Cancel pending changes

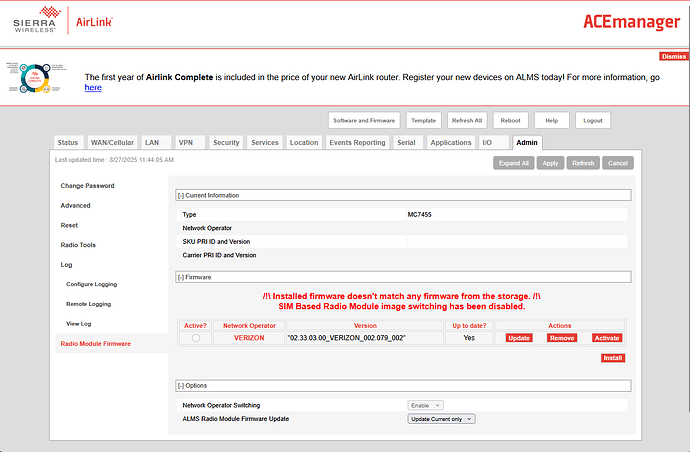click(x=618, y=163)
